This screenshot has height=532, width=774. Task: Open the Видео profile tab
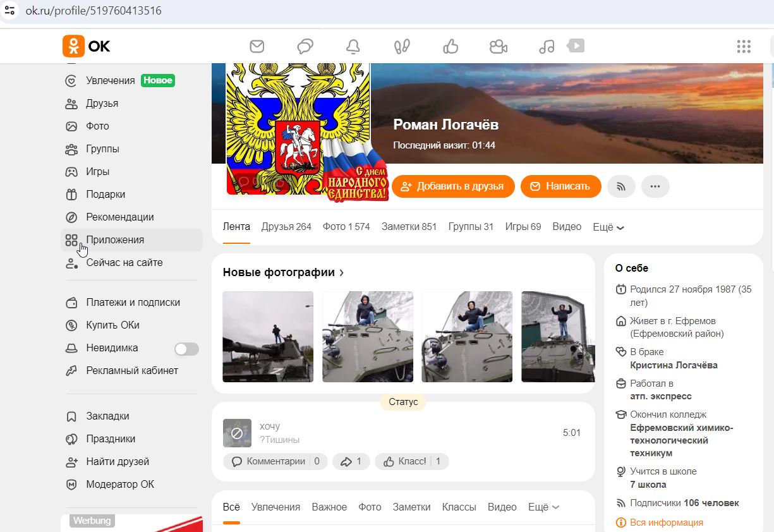tap(567, 227)
